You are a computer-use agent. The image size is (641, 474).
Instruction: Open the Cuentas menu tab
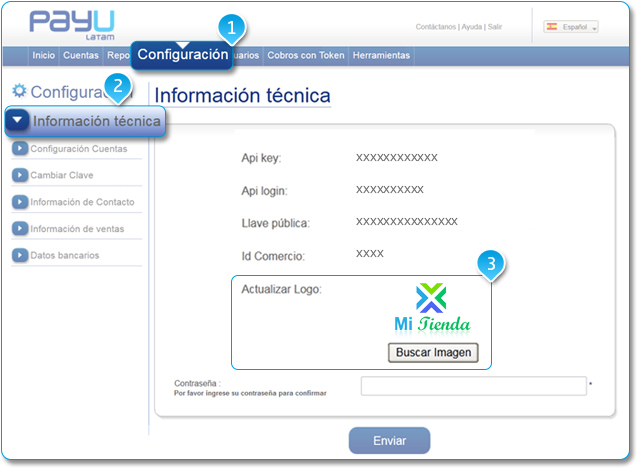pos(81,56)
